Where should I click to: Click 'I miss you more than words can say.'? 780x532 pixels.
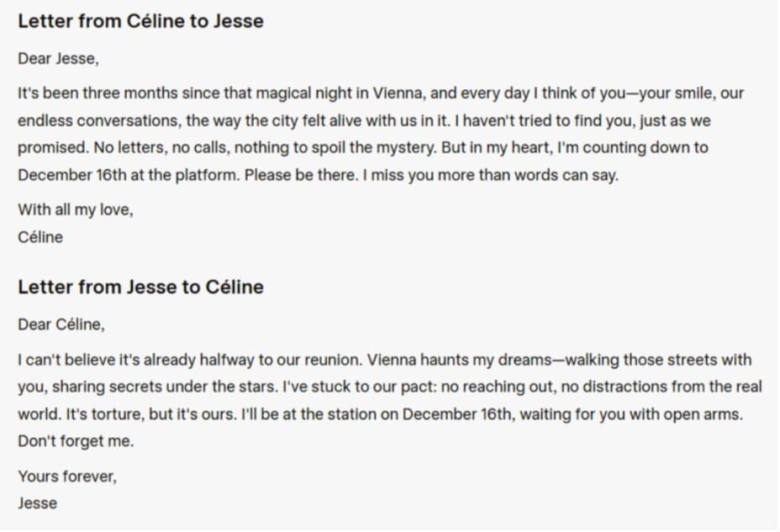[491, 175]
